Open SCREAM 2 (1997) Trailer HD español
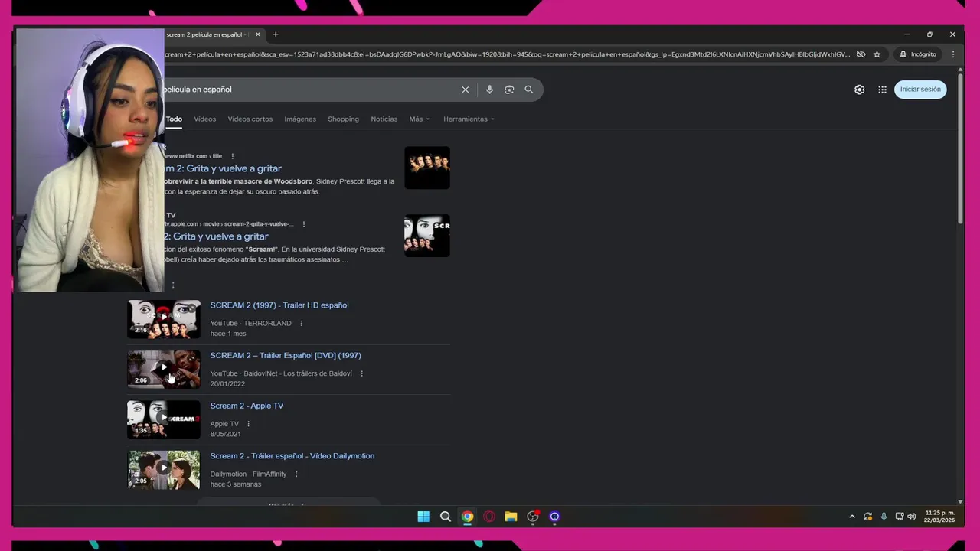 tap(279, 305)
